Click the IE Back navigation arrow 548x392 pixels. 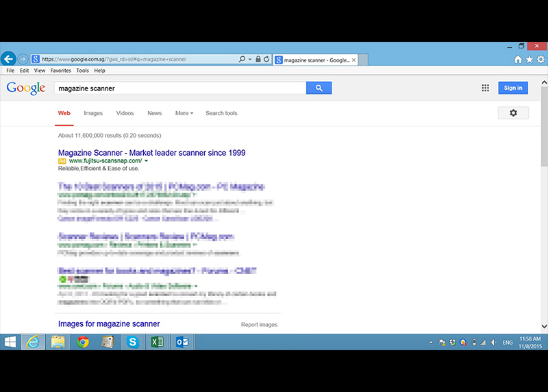coord(9,59)
